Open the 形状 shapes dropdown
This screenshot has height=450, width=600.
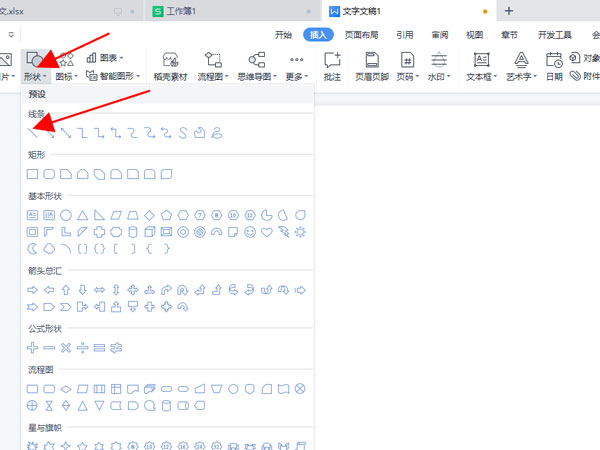[x=35, y=66]
